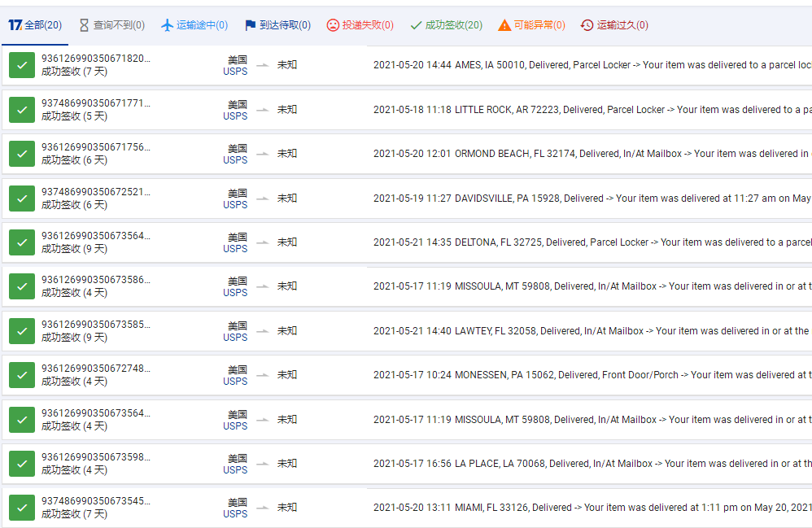Click the status icon for the LA PLACE, LA package
This screenshot has width=812, height=528.
click(x=22, y=464)
